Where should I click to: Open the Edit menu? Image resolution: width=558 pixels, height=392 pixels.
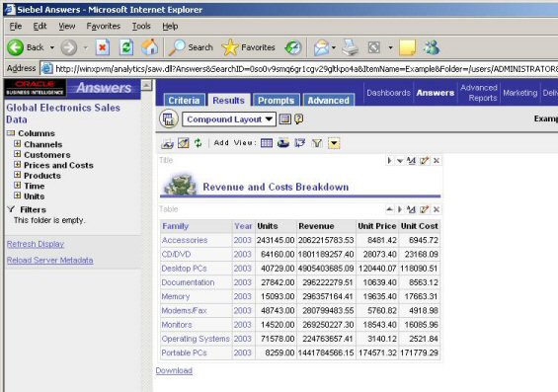click(40, 27)
